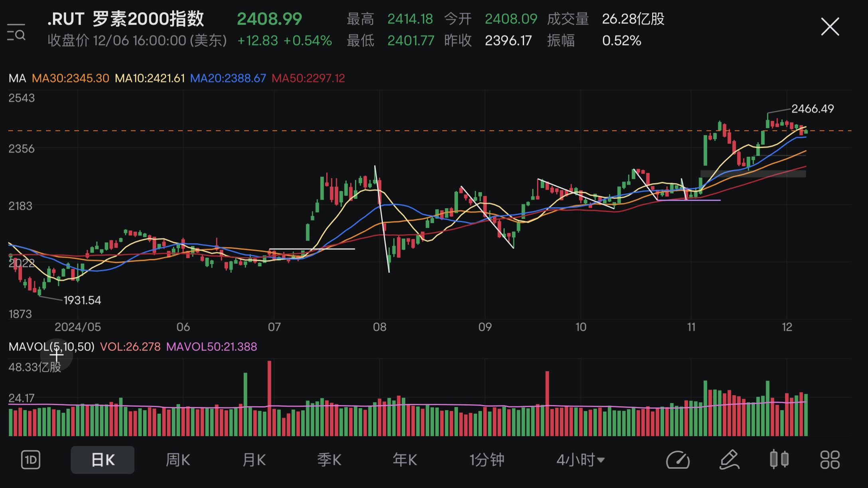
Task: Click the 今开 open value 2408.09
Action: click(511, 19)
